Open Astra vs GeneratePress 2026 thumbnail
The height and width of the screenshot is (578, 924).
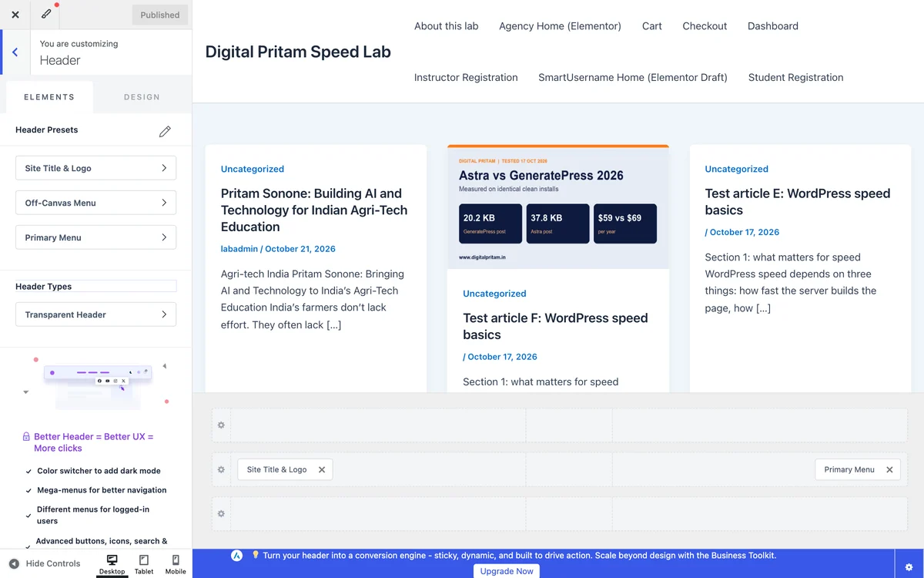coord(557,207)
